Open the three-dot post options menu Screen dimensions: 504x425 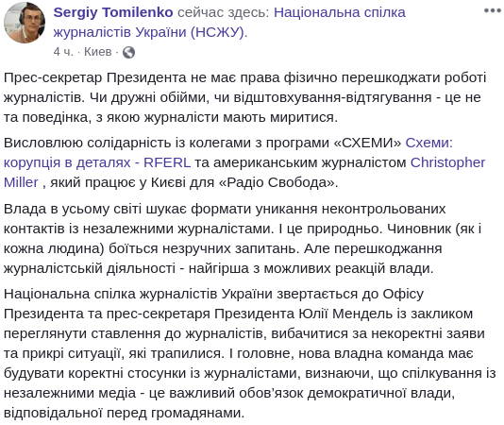(x=492, y=10)
